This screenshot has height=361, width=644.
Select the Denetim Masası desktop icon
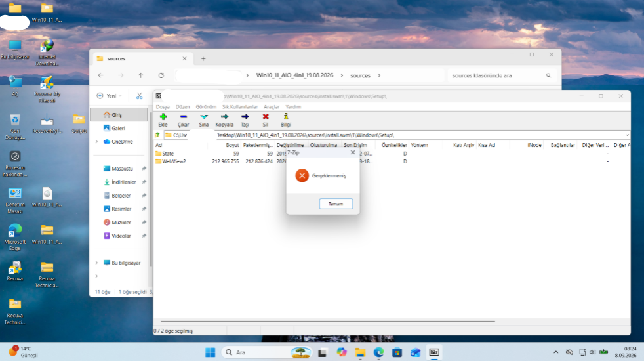pos(15,201)
